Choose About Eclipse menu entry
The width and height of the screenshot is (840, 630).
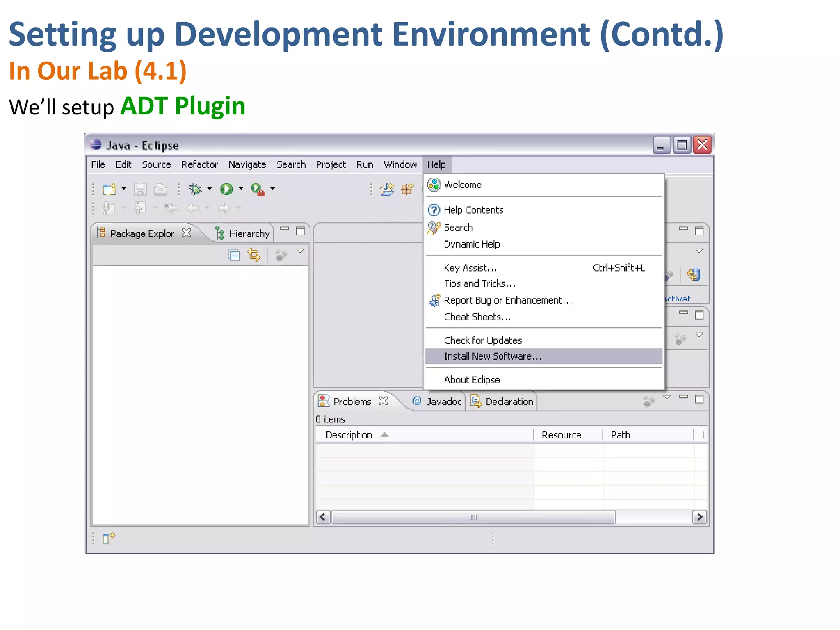click(544, 380)
